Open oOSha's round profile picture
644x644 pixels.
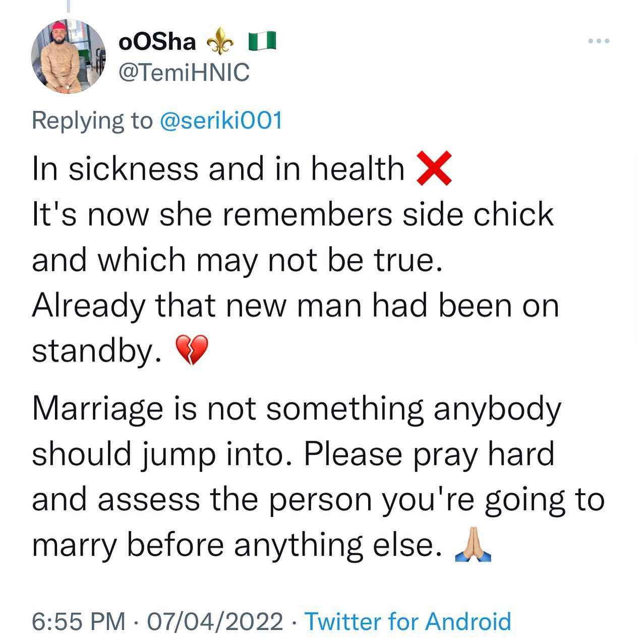pos(69,56)
